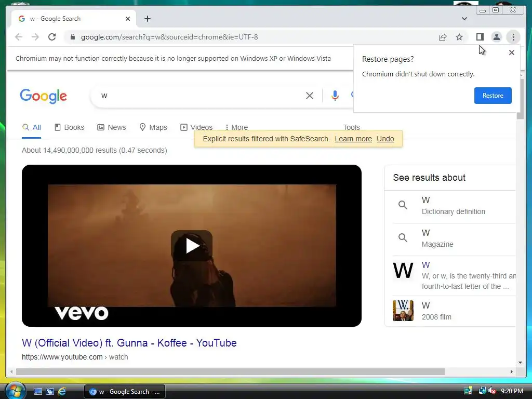
Task: Click Show Desktop in quick launch
Action: coord(37,392)
